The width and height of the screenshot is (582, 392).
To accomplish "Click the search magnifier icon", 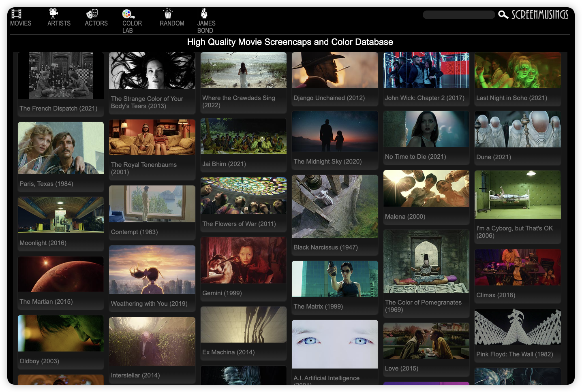I will click(x=503, y=15).
